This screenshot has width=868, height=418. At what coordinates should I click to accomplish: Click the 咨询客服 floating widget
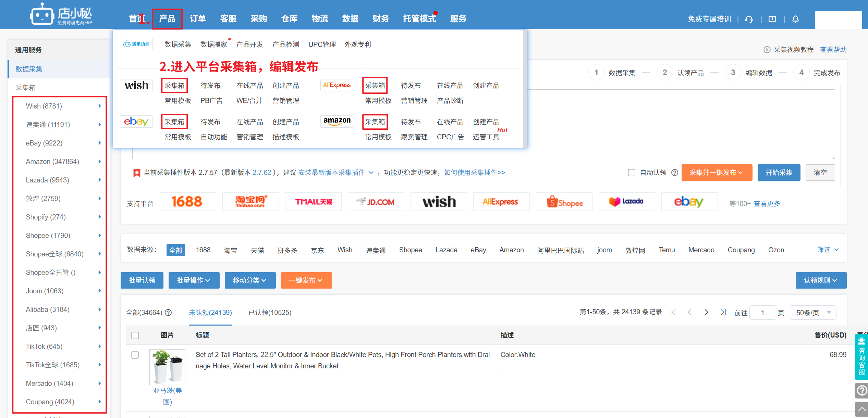tap(861, 357)
